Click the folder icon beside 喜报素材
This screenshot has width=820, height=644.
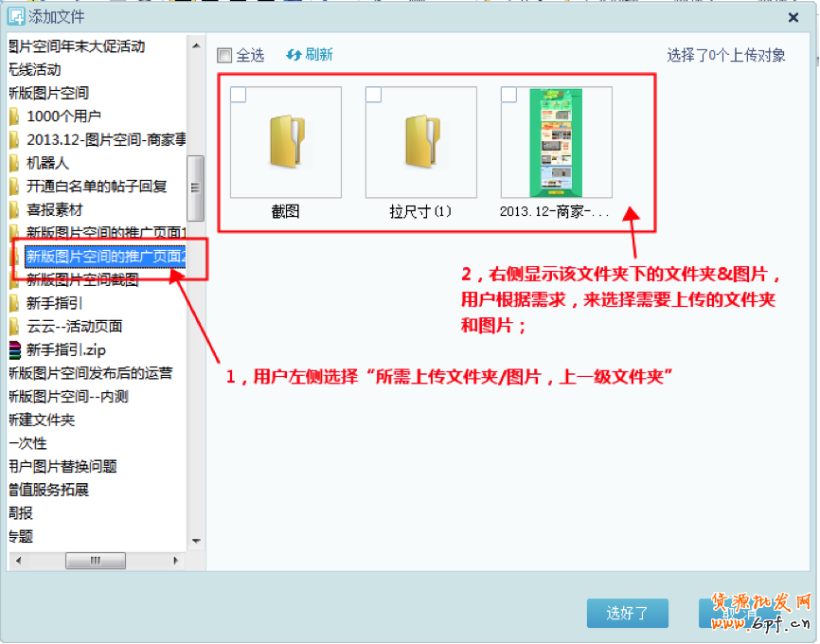coord(14,210)
